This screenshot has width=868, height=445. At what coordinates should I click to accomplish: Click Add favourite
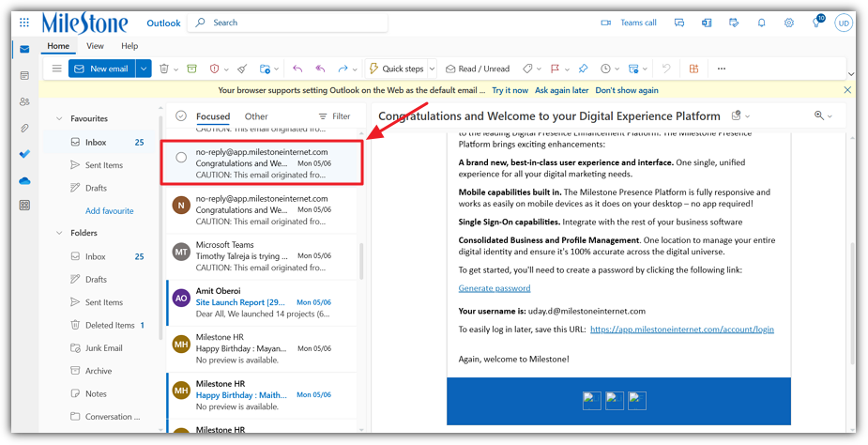(x=110, y=210)
